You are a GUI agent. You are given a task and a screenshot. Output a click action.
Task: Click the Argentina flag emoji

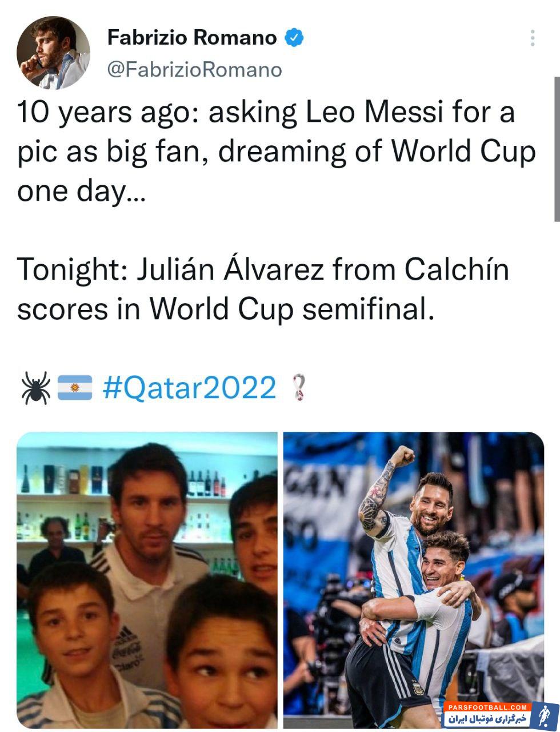tap(75, 387)
